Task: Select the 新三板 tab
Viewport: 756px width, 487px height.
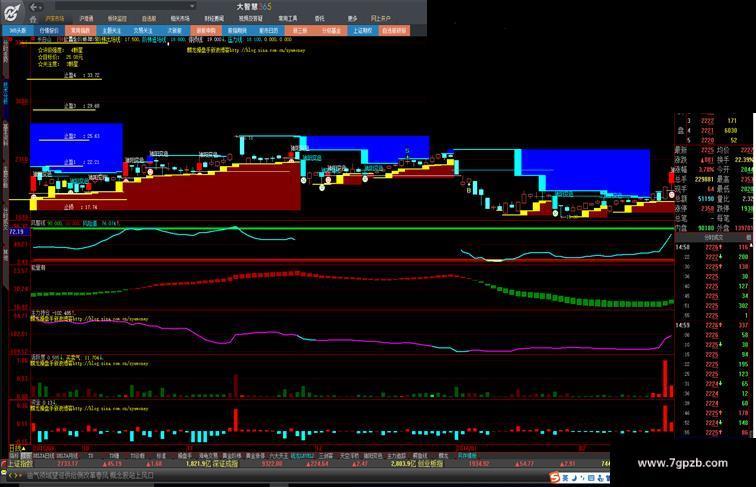Action: pyautogui.click(x=300, y=30)
